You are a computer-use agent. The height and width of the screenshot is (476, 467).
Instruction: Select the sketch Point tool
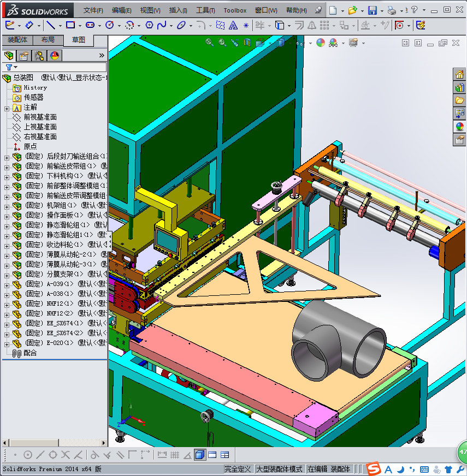click(246, 26)
